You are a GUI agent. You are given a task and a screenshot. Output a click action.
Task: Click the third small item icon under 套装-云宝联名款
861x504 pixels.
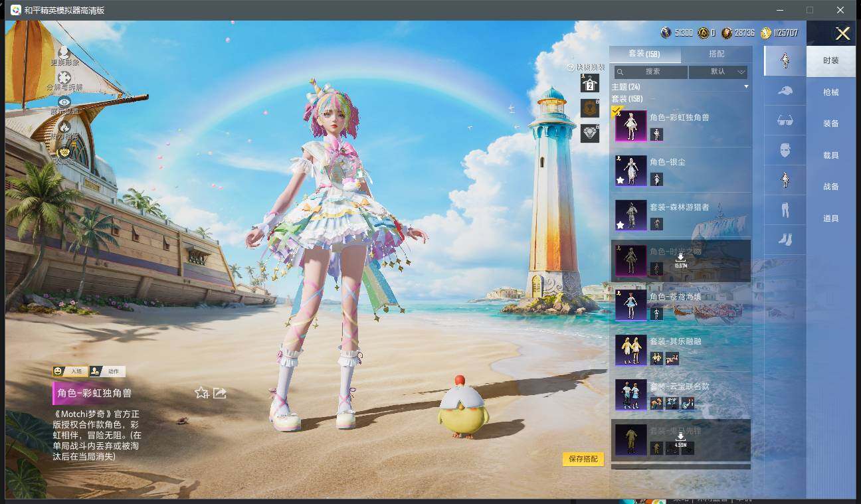pos(688,403)
